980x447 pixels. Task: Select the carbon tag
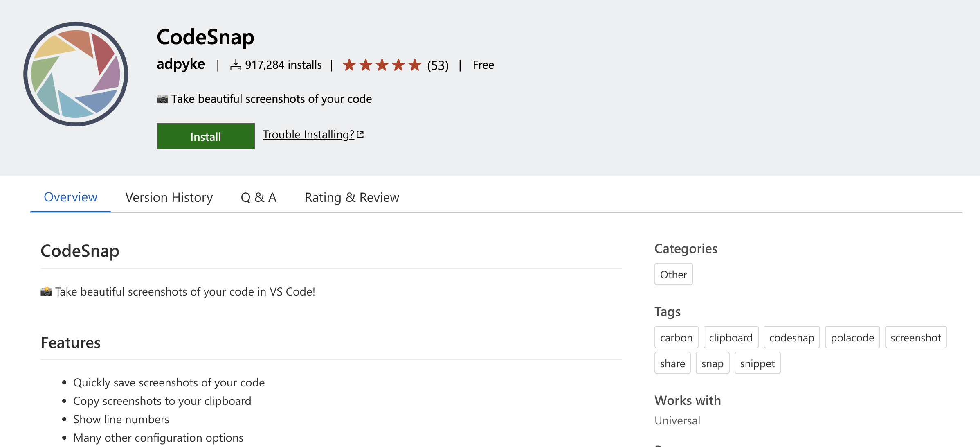(676, 338)
